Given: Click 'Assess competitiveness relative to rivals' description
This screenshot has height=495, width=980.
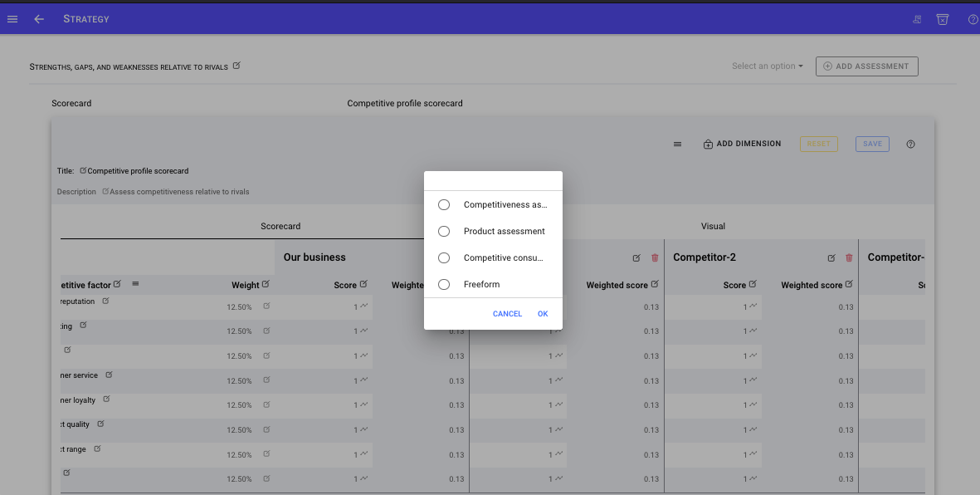Looking at the screenshot, I should point(179,192).
